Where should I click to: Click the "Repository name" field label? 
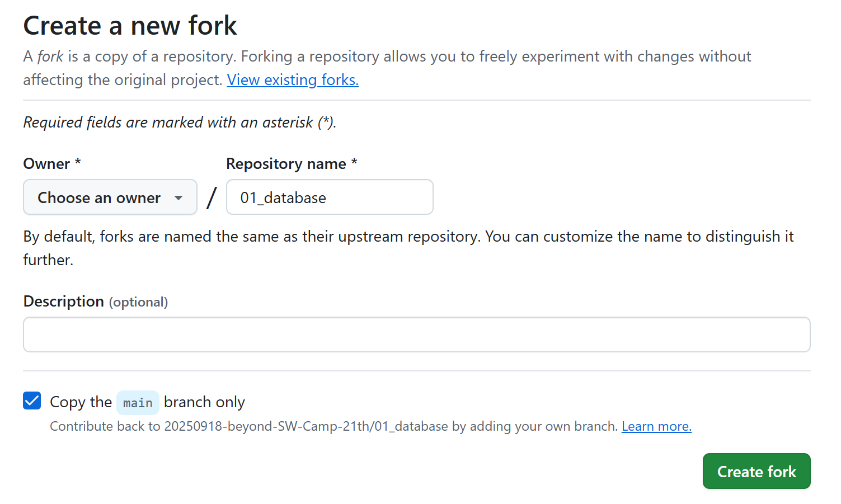pyautogui.click(x=286, y=164)
